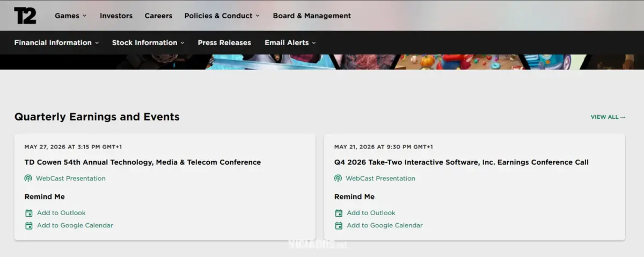Add Q4 2026 earnings call to Outlook
This screenshot has width=644, height=257.
(371, 213)
